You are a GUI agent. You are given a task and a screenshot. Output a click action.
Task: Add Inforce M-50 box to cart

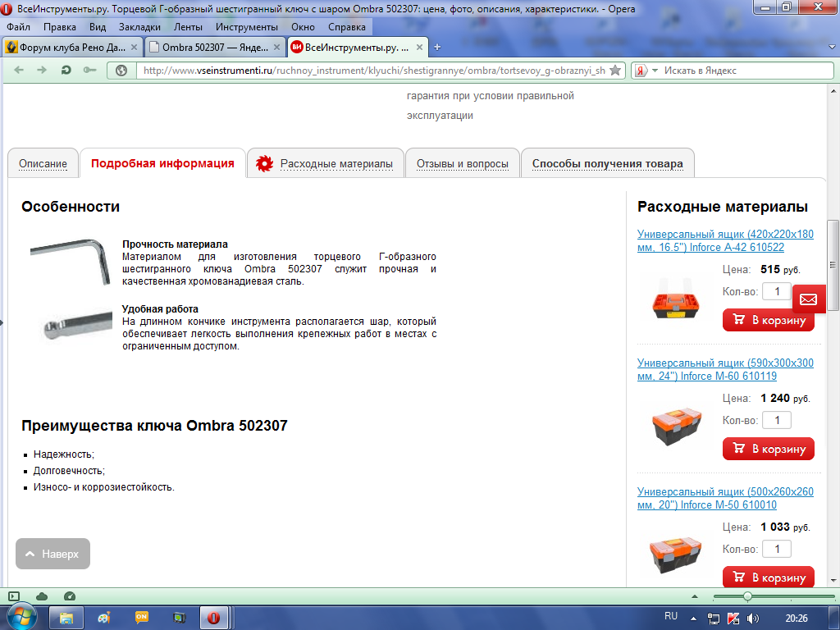tap(768, 577)
